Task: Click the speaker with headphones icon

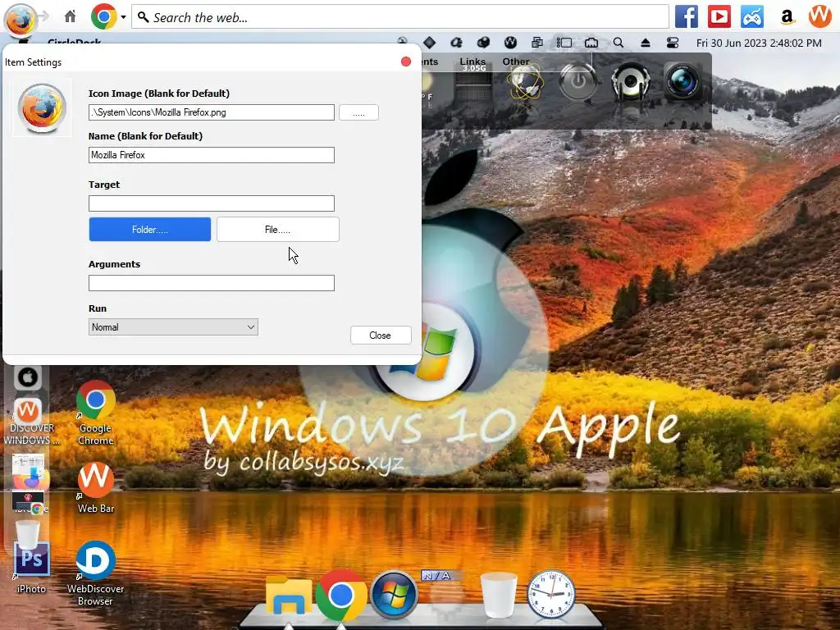Action: coord(631,82)
